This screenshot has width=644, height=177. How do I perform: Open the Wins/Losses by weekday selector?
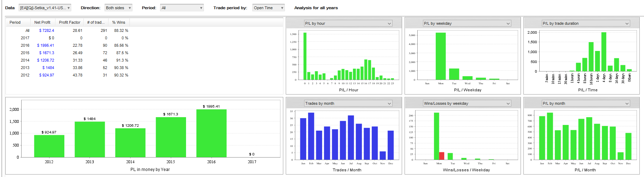click(x=467, y=103)
